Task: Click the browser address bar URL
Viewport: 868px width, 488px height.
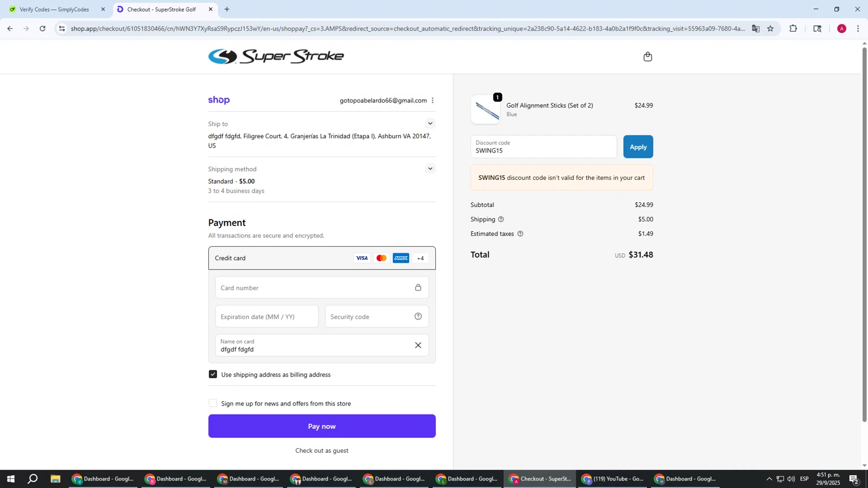Action: 407,28
